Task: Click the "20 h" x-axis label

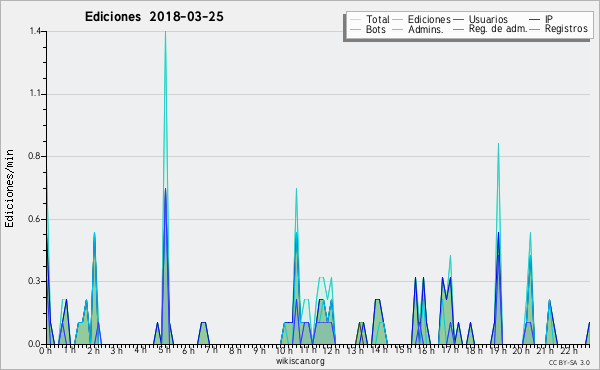Action: click(x=522, y=350)
